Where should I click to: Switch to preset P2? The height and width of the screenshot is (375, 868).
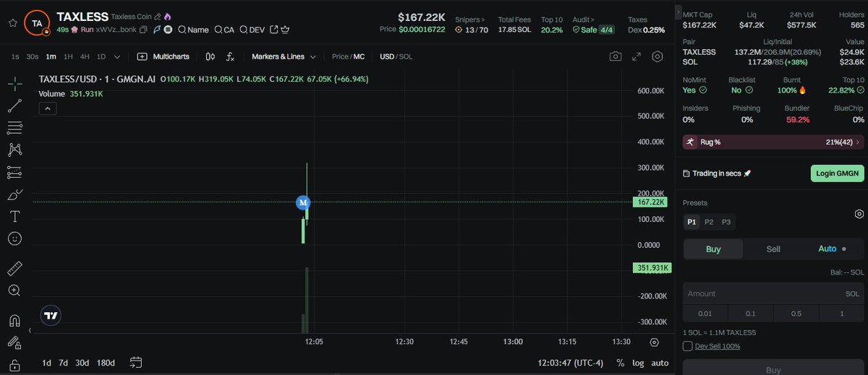coord(709,222)
